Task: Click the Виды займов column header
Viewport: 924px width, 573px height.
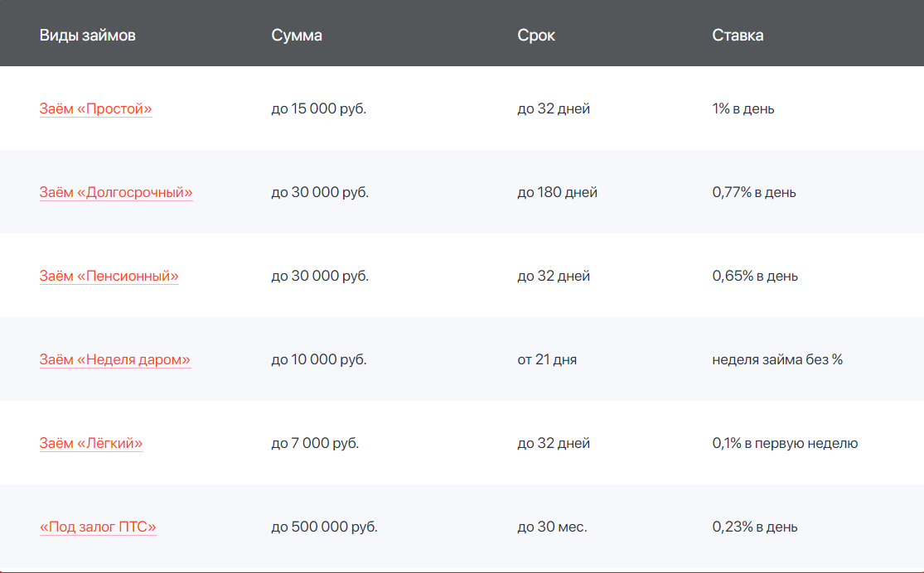Action: pos(87,35)
